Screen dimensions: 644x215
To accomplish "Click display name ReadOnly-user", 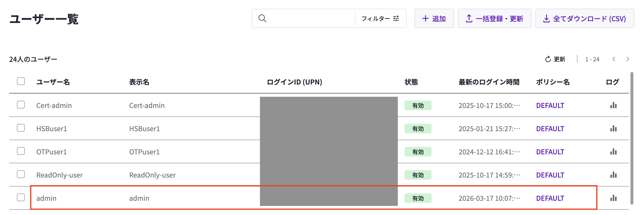I will (152, 175).
